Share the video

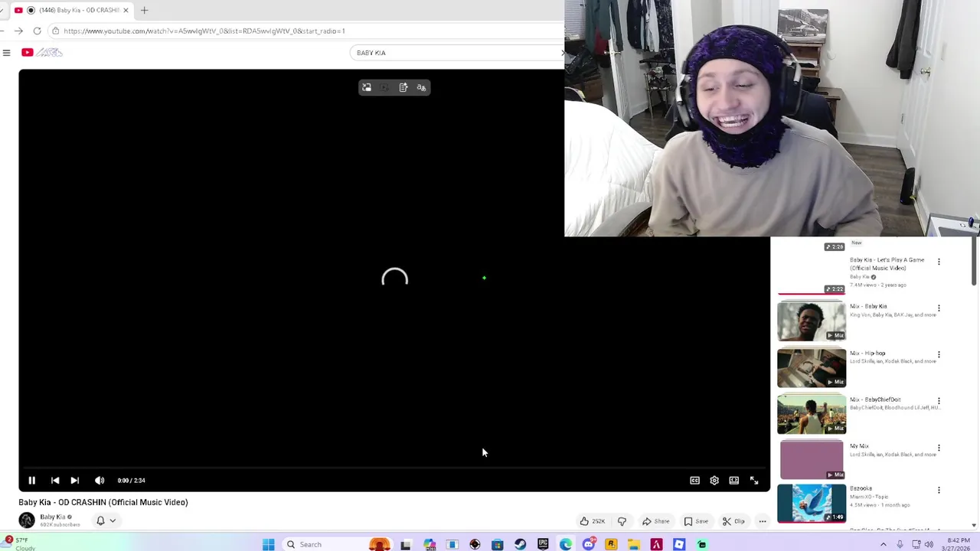coord(655,521)
